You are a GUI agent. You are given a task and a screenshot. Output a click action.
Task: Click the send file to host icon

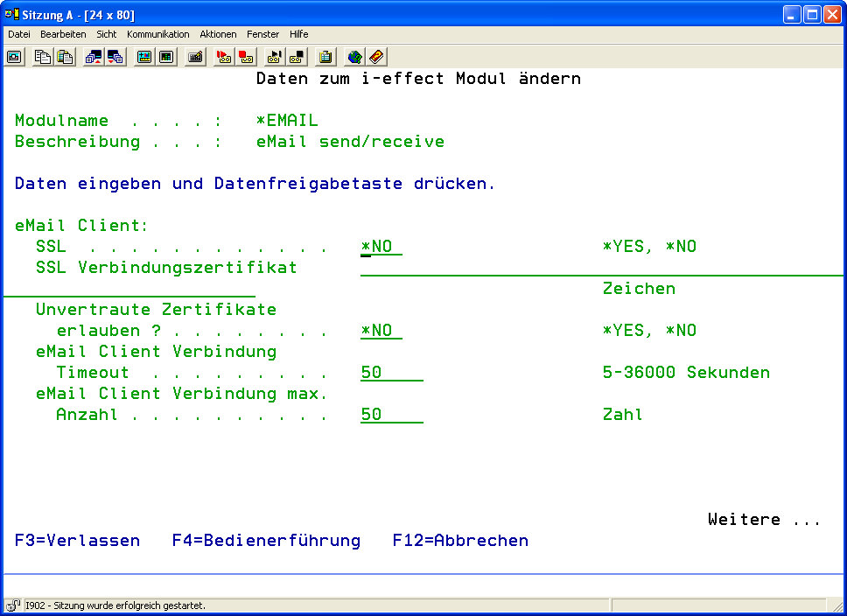(94, 57)
